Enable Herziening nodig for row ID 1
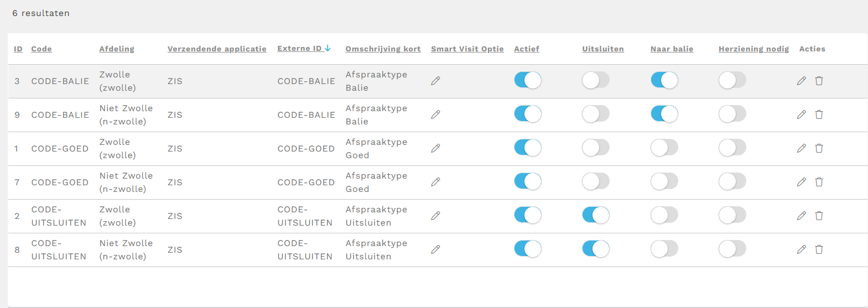 [732, 148]
